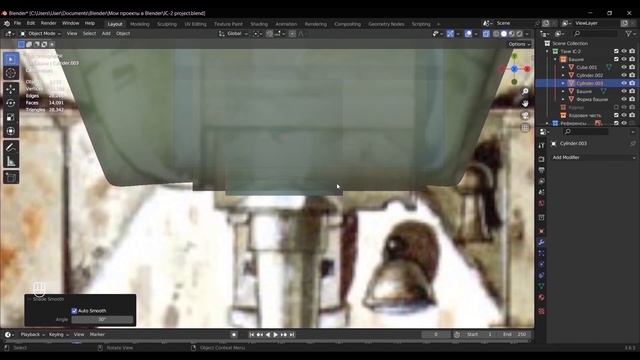
Task: Switch to the UV Editing workspace tab
Action: point(196,24)
